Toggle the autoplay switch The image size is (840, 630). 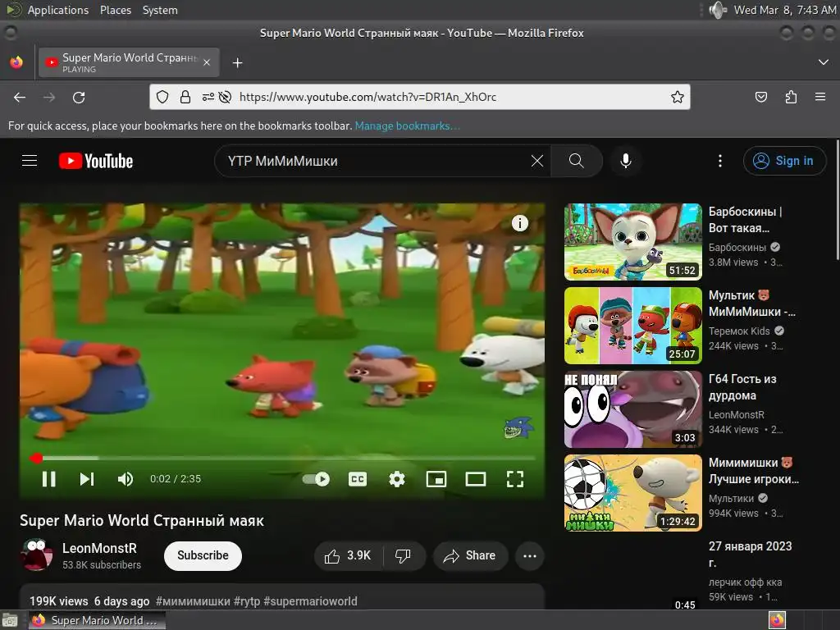316,479
